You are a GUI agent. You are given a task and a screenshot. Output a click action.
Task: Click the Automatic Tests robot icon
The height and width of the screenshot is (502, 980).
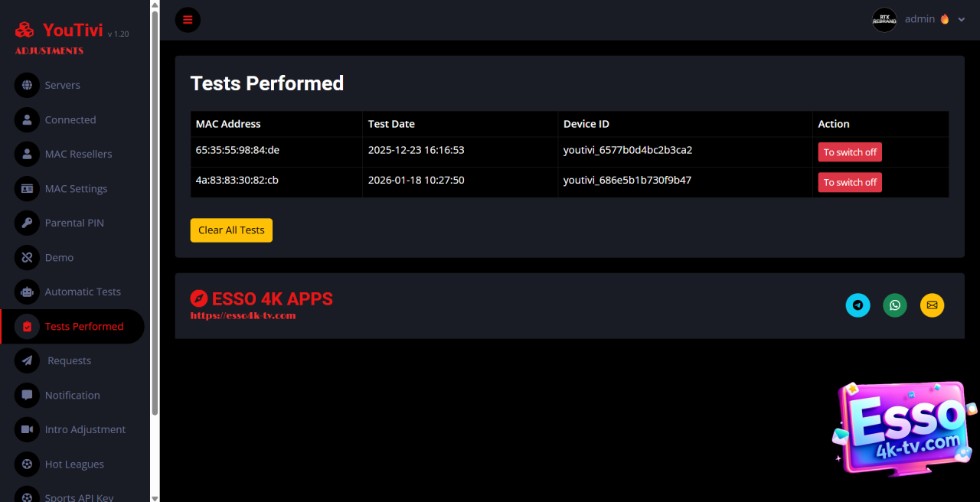tap(27, 292)
